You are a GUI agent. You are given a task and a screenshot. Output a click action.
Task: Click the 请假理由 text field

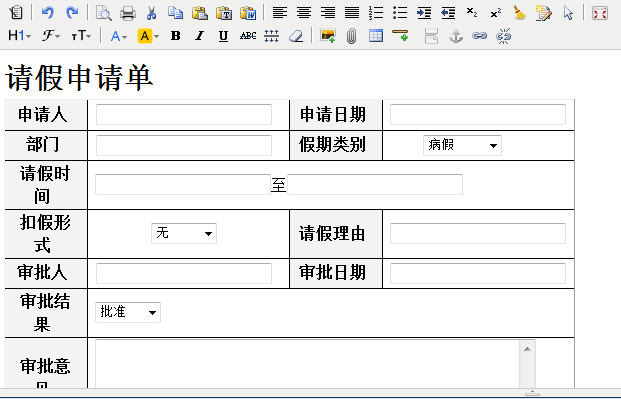coord(478,233)
